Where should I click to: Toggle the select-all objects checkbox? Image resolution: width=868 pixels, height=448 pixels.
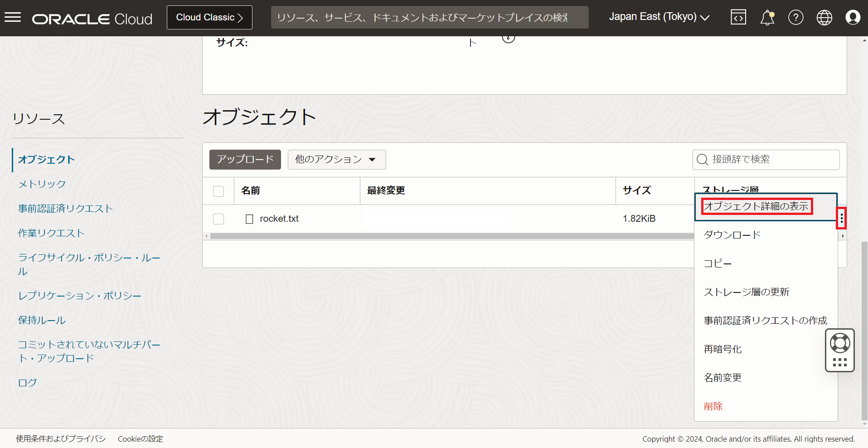point(218,191)
